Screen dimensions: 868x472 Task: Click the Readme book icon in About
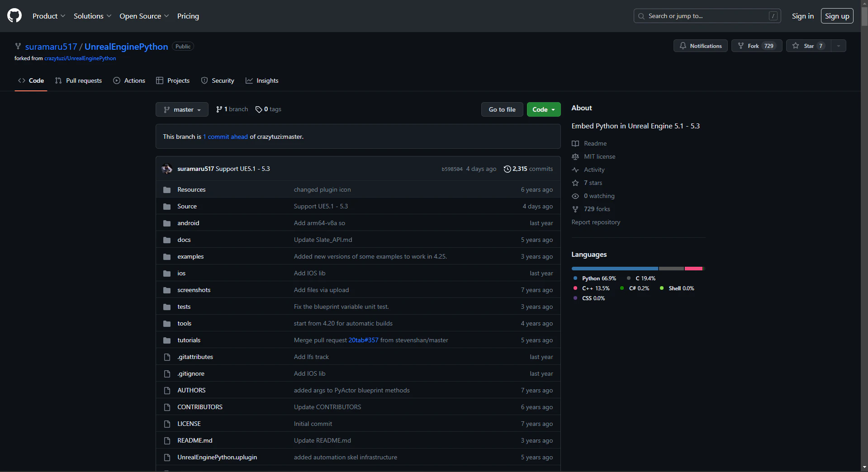coord(575,143)
